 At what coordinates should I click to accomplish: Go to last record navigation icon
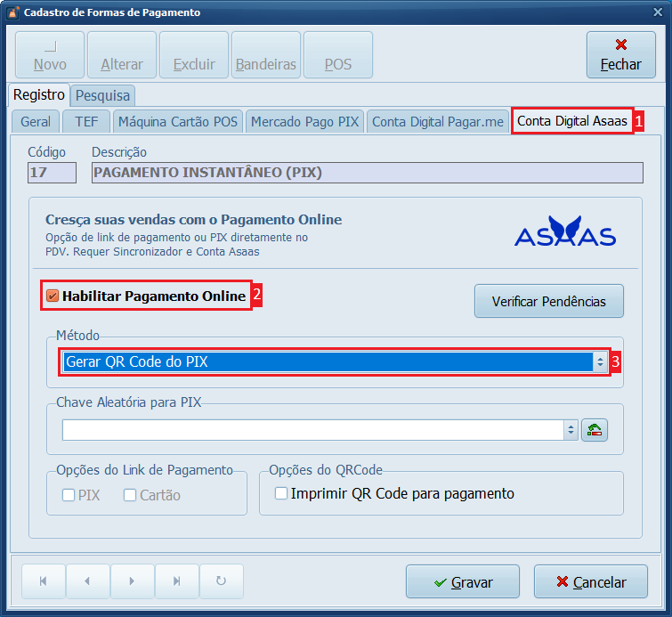177,581
